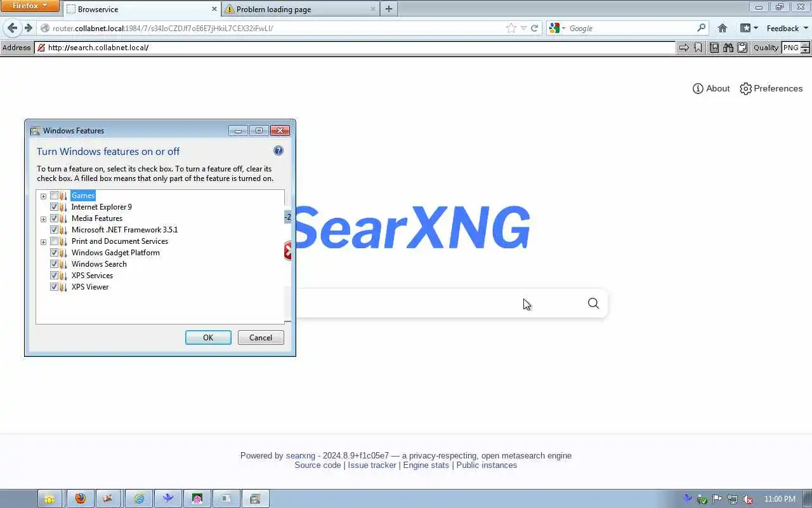Click the SearXNG search magnifier icon
Viewport: 812px width, 508px height.
point(593,304)
